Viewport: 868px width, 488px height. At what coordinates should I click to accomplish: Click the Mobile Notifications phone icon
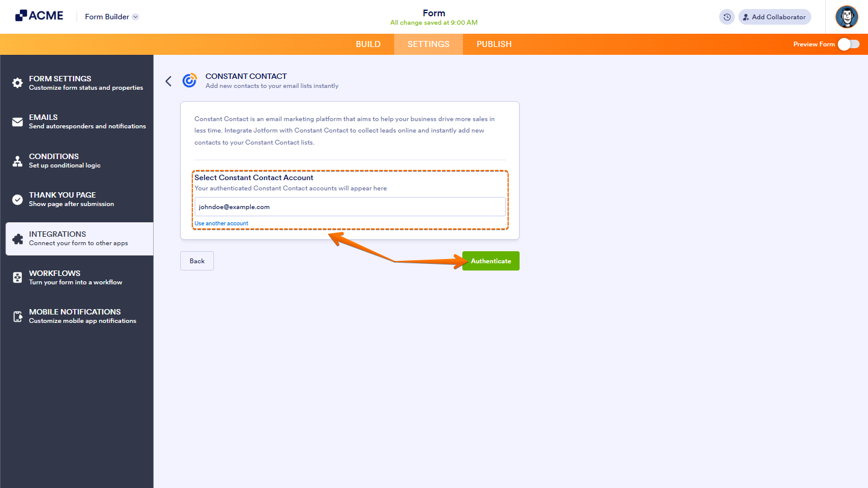(17, 316)
